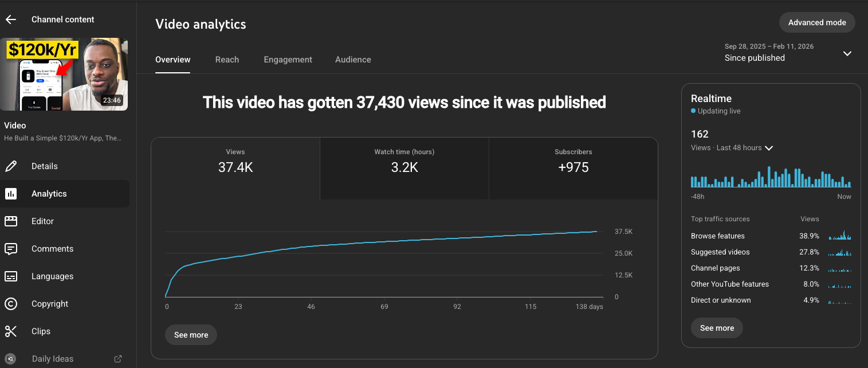Click the back arrow to Channel content

[x=10, y=19]
